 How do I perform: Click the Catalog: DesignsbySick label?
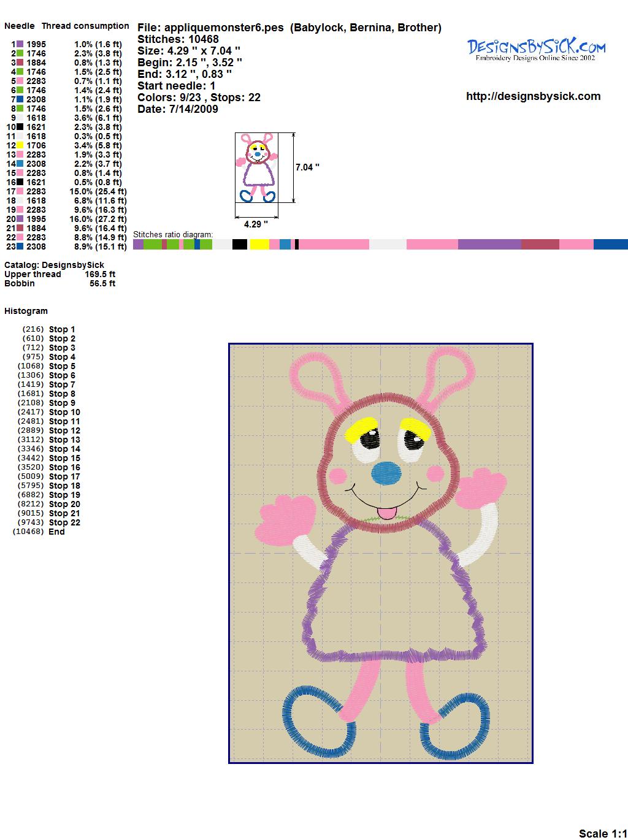pos(54,265)
